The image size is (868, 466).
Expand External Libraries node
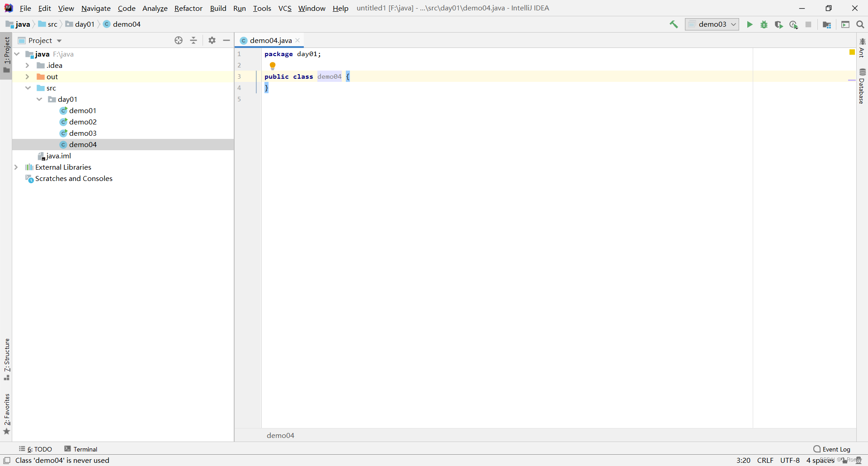coord(16,167)
